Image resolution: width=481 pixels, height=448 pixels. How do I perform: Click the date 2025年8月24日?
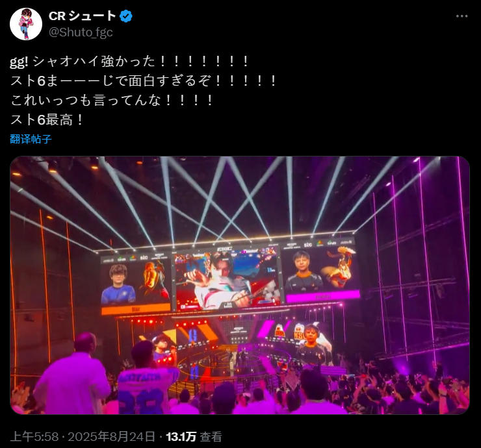pyautogui.click(x=112, y=437)
